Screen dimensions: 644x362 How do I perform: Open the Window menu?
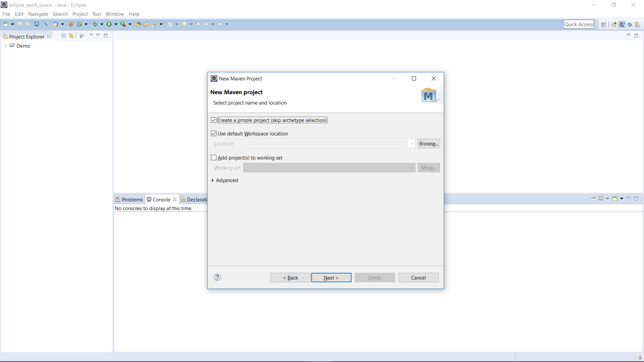click(115, 14)
